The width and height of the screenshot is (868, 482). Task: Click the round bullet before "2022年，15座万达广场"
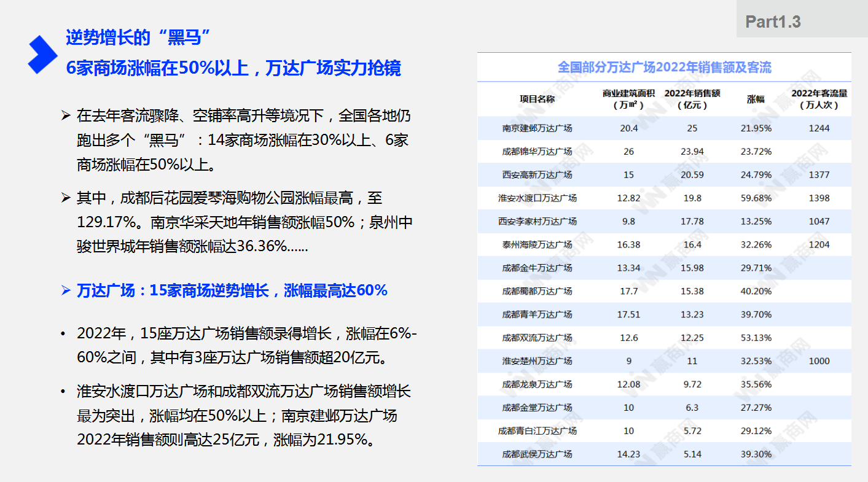63,334
